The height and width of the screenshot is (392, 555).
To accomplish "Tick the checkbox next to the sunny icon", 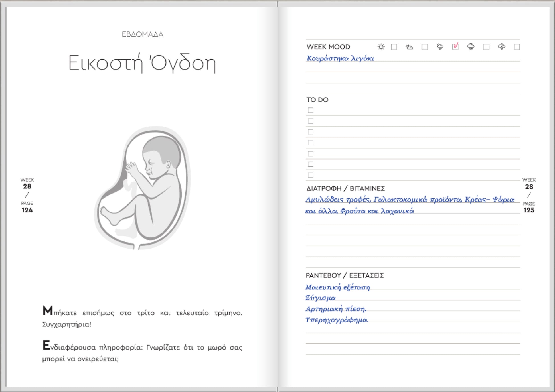I will click(x=394, y=47).
